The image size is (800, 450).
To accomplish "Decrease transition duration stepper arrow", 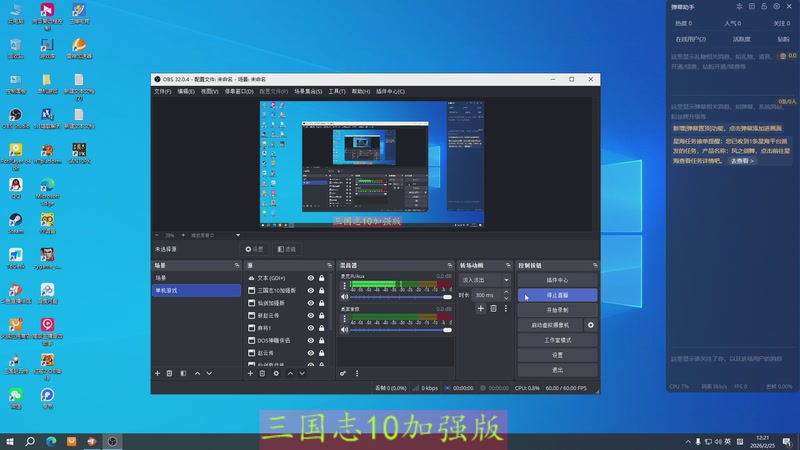I will (x=506, y=298).
